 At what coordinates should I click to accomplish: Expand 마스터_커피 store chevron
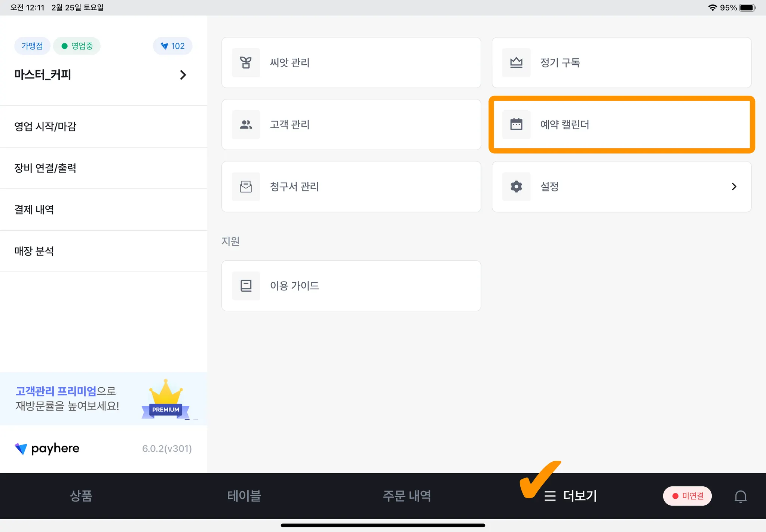point(183,75)
